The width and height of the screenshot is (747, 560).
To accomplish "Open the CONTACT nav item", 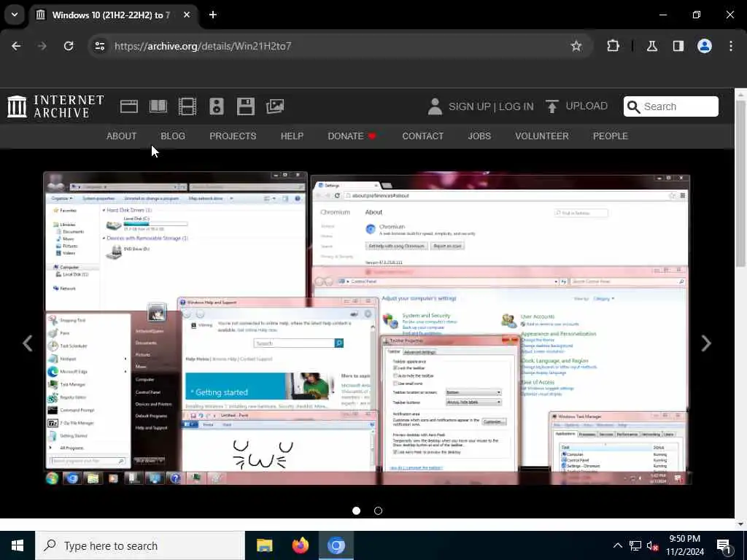I will [422, 136].
